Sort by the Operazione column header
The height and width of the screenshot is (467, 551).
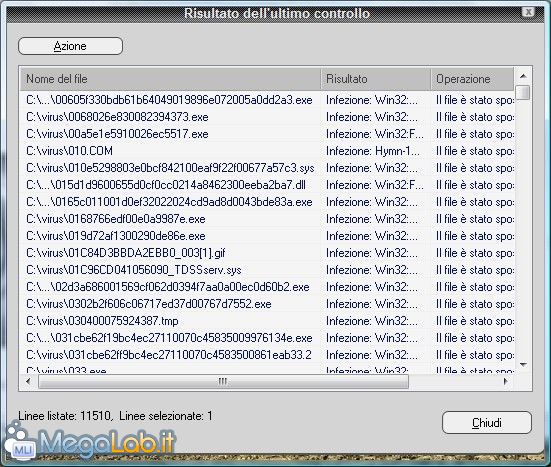coord(473,79)
